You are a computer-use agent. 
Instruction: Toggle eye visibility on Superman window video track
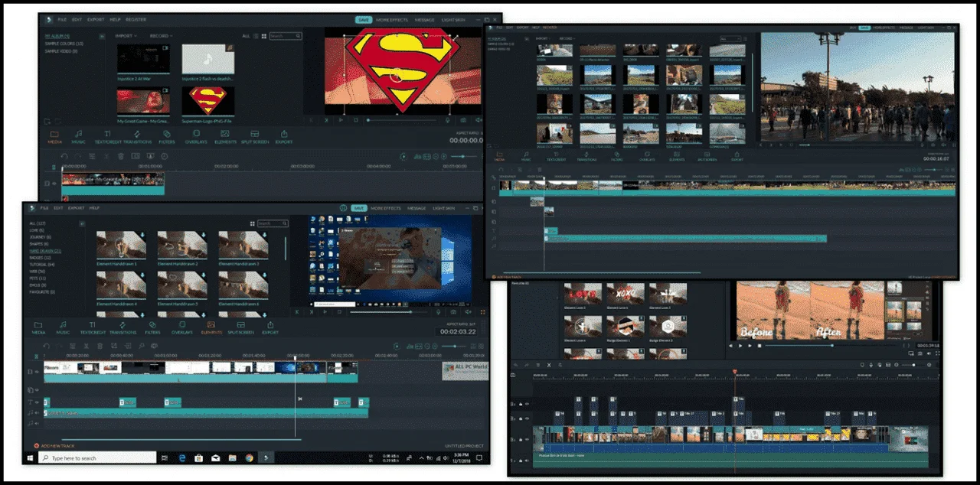[54, 183]
